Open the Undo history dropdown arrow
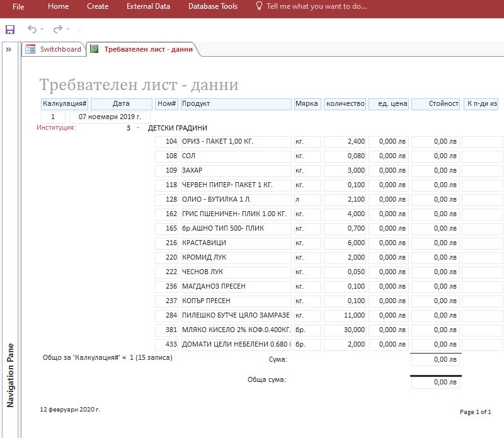 click(42, 30)
